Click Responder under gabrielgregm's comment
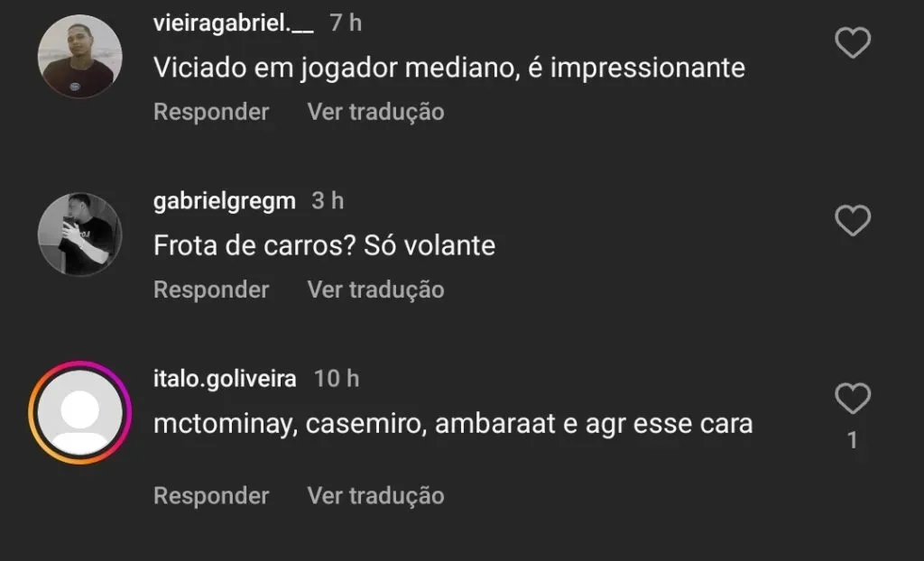 (x=211, y=290)
